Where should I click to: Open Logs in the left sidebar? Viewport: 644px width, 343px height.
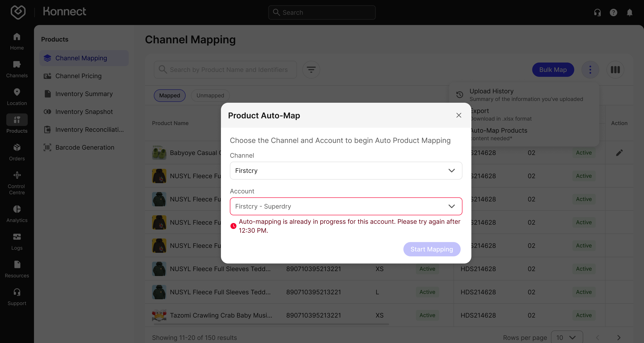tap(17, 242)
